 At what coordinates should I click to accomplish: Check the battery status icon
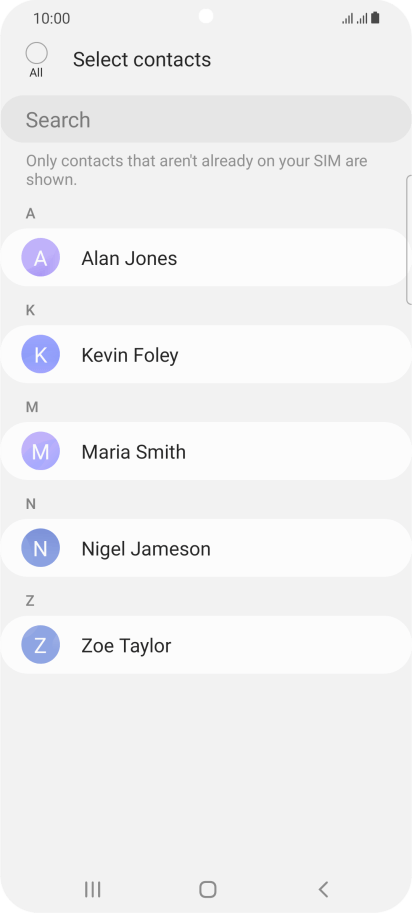(375, 18)
